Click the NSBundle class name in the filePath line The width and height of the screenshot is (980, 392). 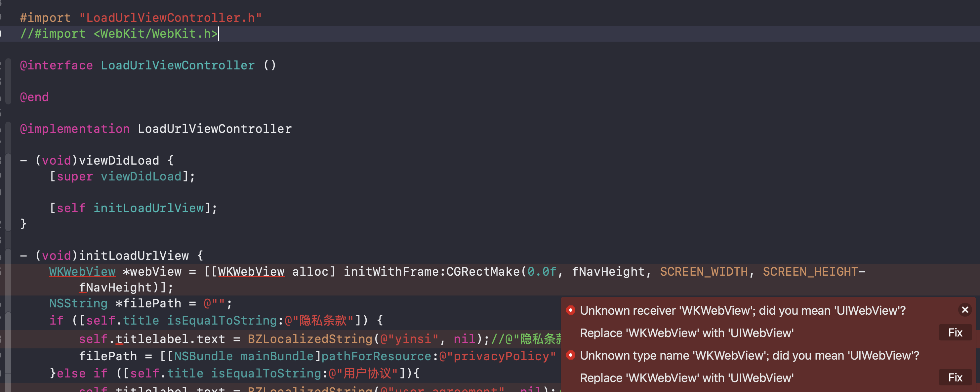tap(203, 356)
